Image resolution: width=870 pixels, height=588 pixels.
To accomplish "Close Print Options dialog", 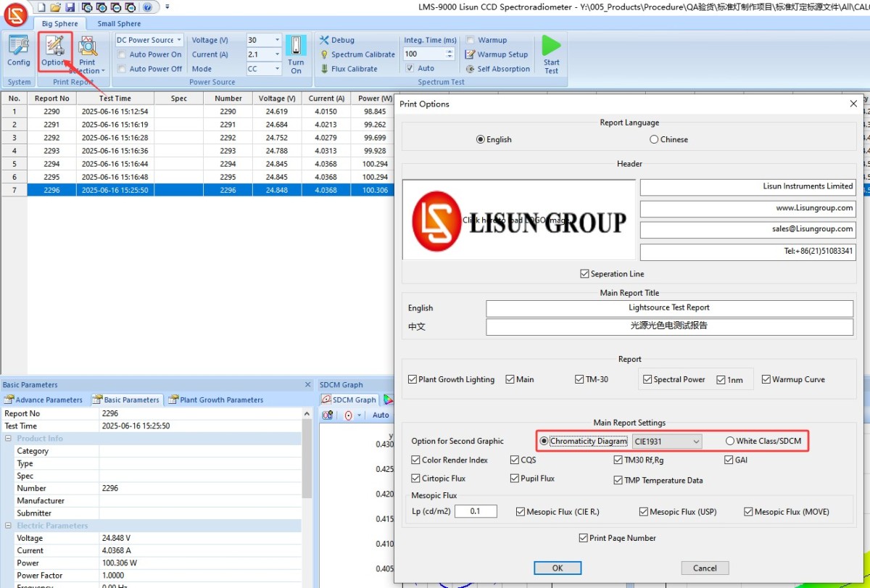I will click(x=853, y=104).
